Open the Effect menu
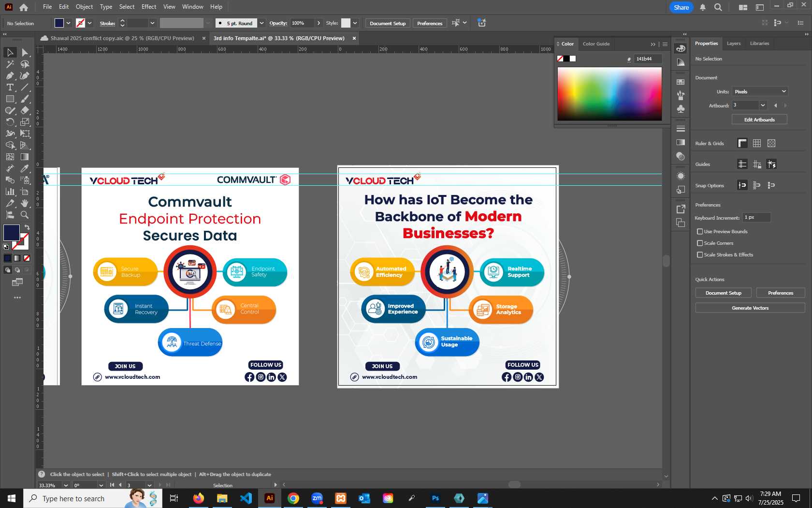 point(149,7)
